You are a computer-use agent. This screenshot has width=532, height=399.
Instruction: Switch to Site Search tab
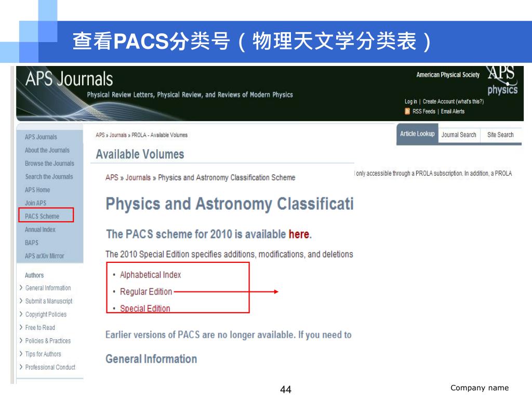coord(500,135)
